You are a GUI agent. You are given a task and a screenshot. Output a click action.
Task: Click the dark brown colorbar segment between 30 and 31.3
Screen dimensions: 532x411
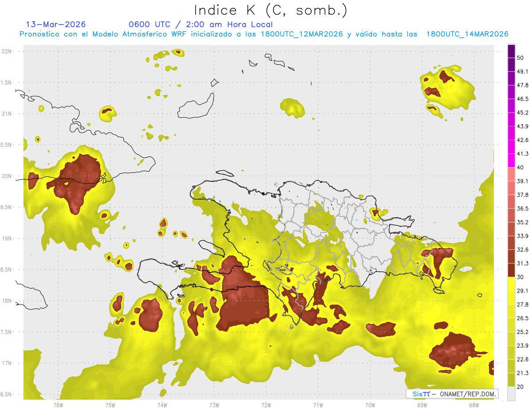(x=511, y=270)
